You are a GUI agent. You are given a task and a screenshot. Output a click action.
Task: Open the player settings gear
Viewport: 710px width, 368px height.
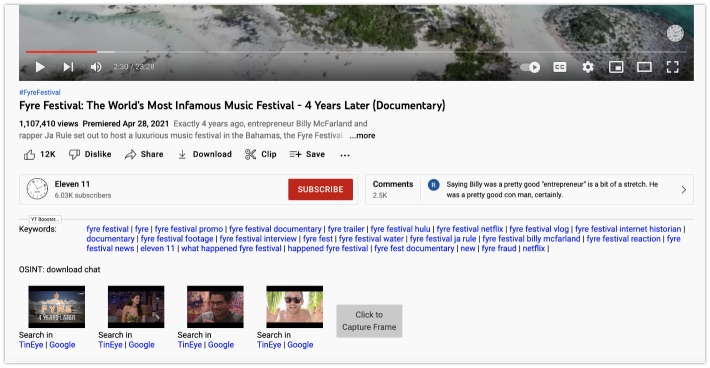(588, 67)
